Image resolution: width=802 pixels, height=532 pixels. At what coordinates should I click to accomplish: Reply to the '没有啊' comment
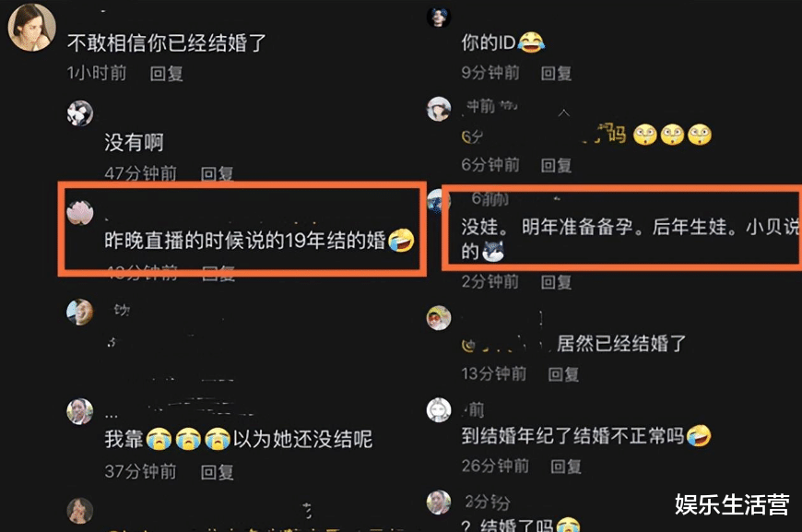[217, 173]
